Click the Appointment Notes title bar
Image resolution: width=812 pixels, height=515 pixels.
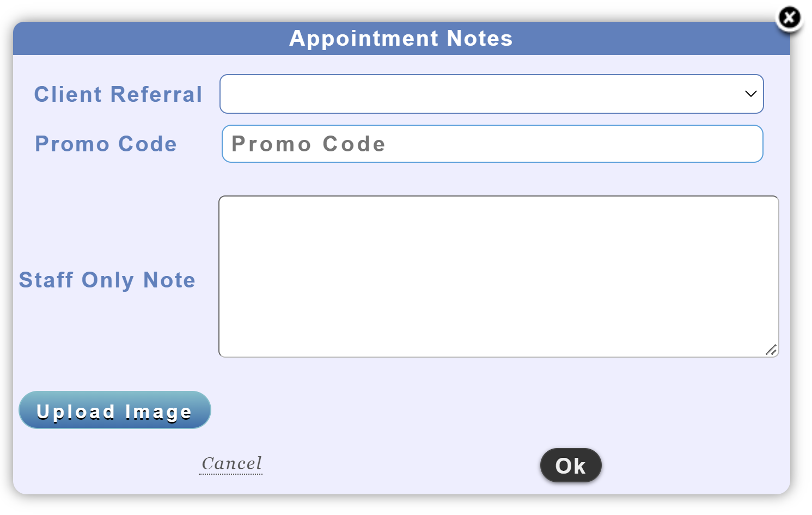pos(401,38)
